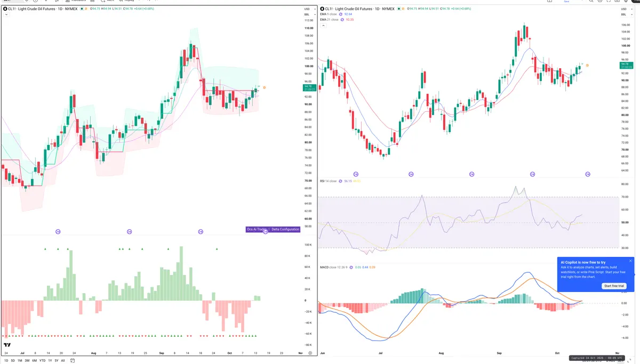Click the Captured 14 Oct timestamp label

point(596,358)
